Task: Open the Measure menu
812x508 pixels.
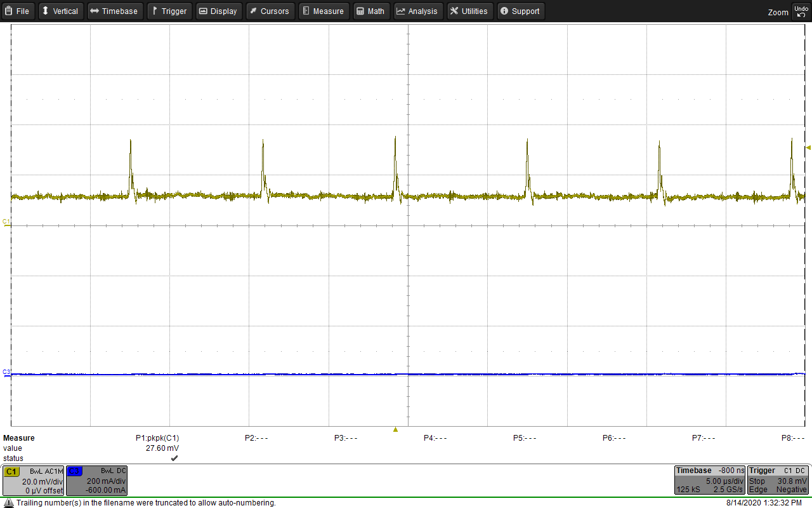Action: click(x=323, y=11)
